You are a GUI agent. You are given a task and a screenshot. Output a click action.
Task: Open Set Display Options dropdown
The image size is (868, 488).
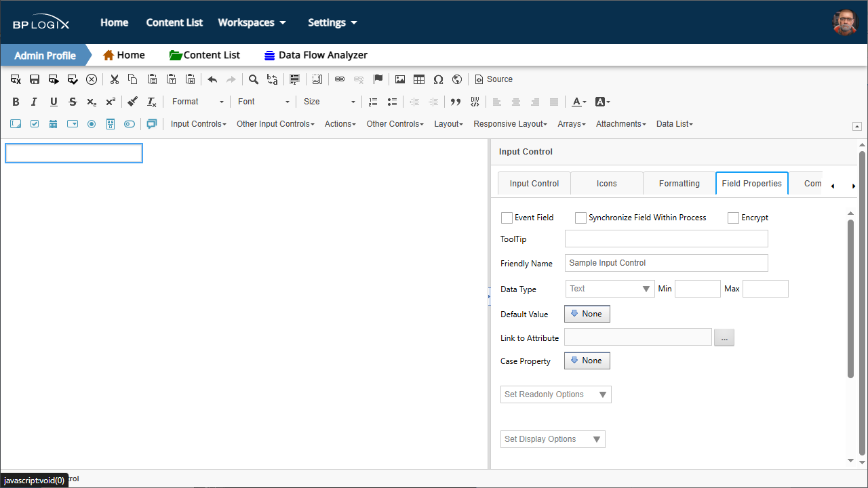[x=553, y=439]
